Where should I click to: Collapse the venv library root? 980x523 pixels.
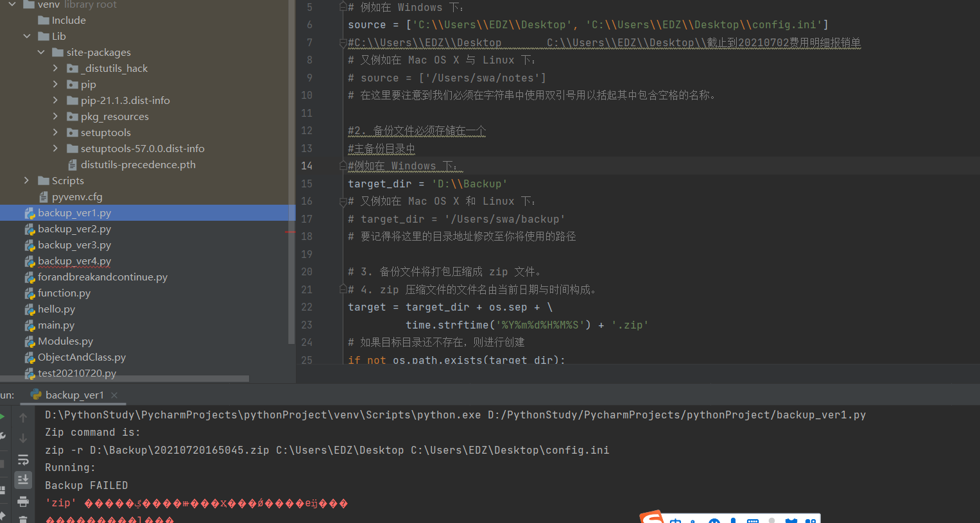tap(12, 4)
